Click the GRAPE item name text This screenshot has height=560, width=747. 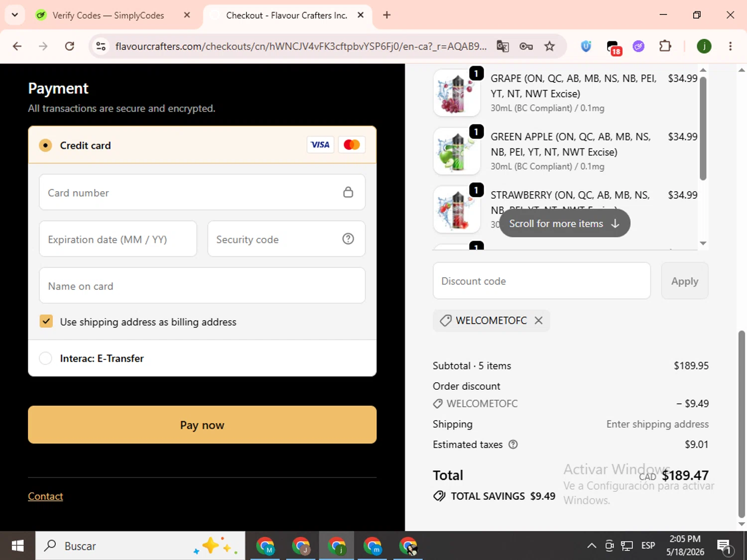574,86
